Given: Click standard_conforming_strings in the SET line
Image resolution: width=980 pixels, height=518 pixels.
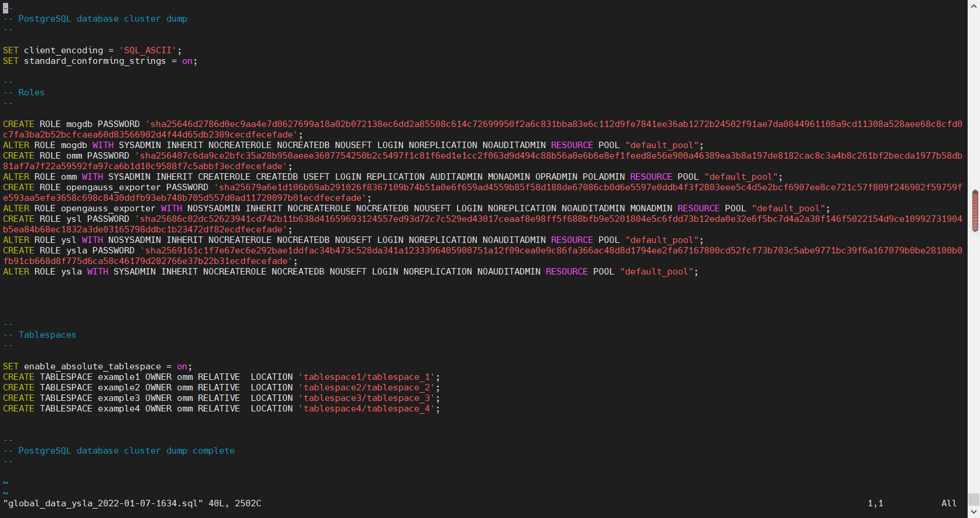Looking at the screenshot, I should pos(95,61).
